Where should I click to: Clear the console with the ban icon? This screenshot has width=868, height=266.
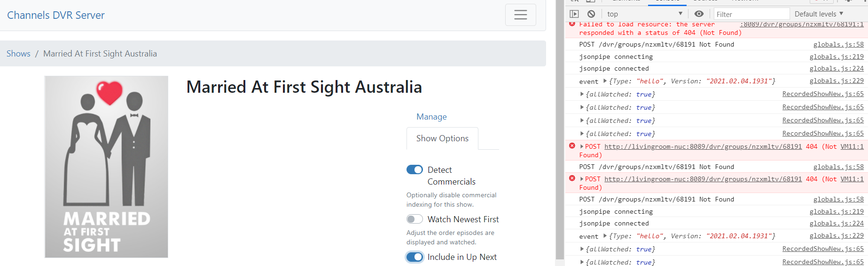tap(591, 14)
